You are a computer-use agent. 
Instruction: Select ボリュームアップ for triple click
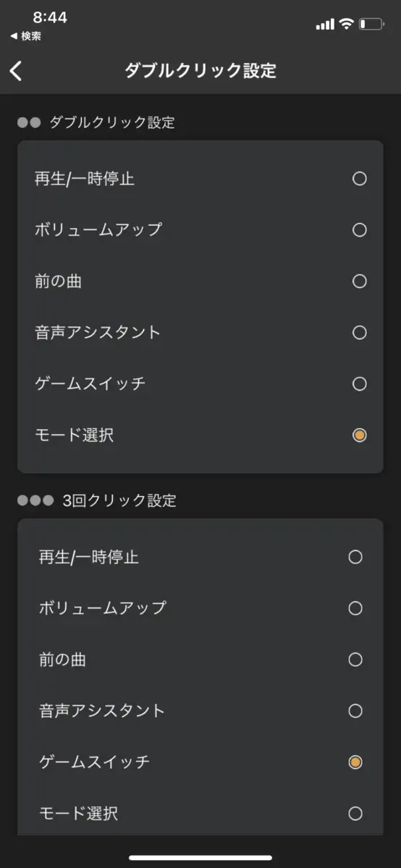[200, 608]
